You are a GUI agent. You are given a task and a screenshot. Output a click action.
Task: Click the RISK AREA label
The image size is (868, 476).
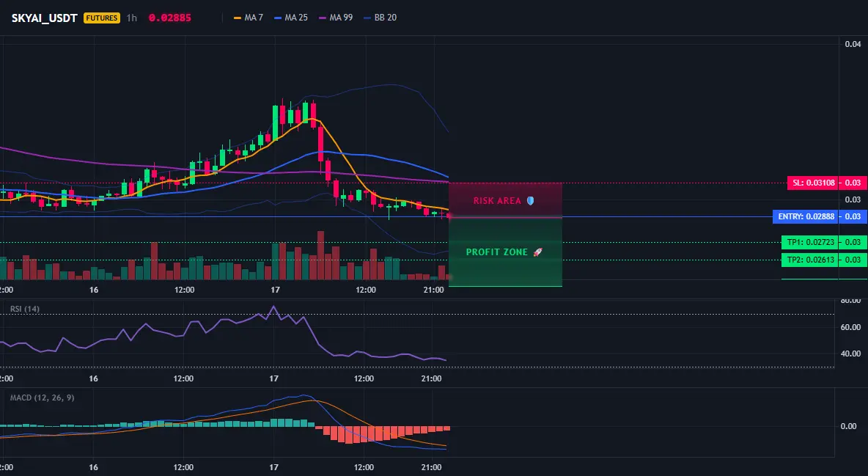pyautogui.click(x=497, y=201)
